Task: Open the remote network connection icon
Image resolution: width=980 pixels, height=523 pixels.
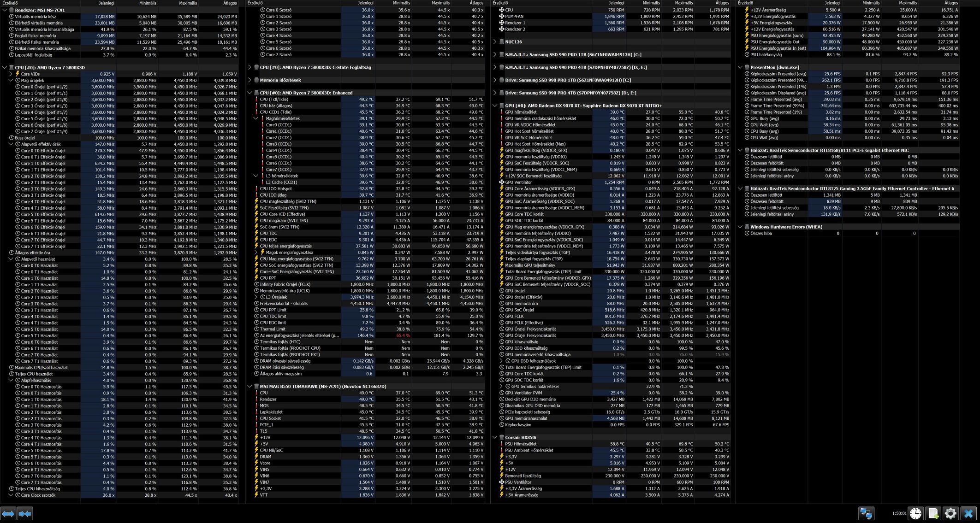Action: 866,513
